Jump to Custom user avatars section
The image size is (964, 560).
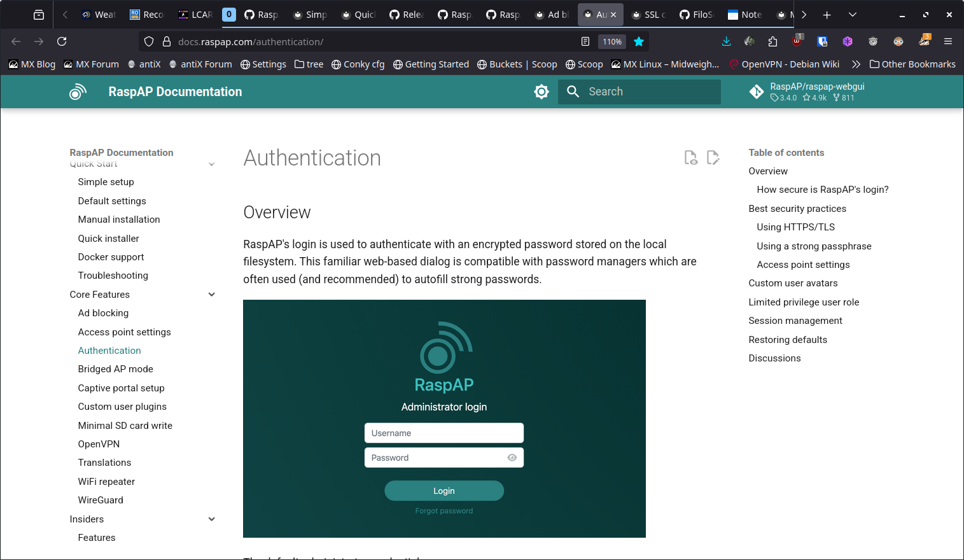[x=793, y=283]
